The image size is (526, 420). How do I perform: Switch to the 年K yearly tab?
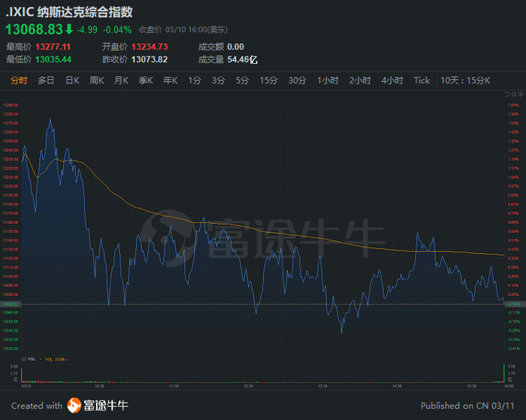170,80
